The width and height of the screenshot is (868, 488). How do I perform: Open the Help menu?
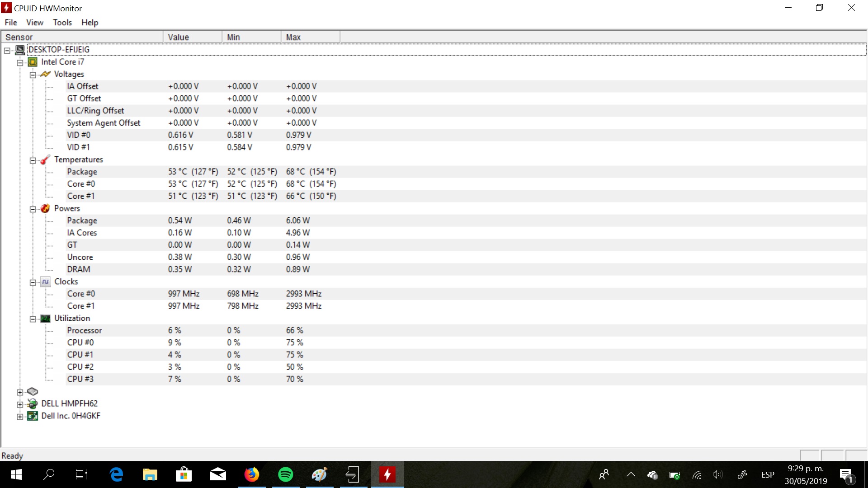click(x=90, y=23)
